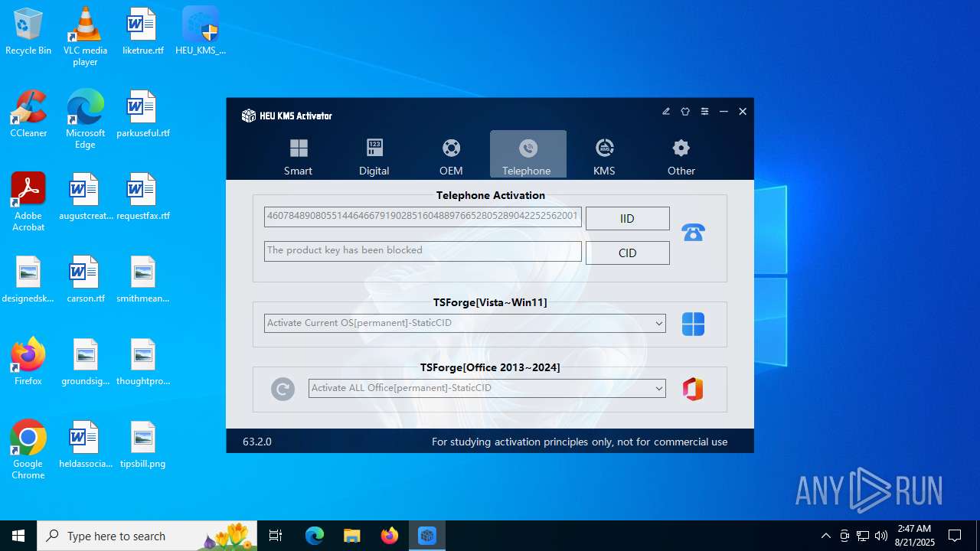Viewport: 980px width, 551px height.
Task: Open the OEM tab
Action: tap(451, 155)
